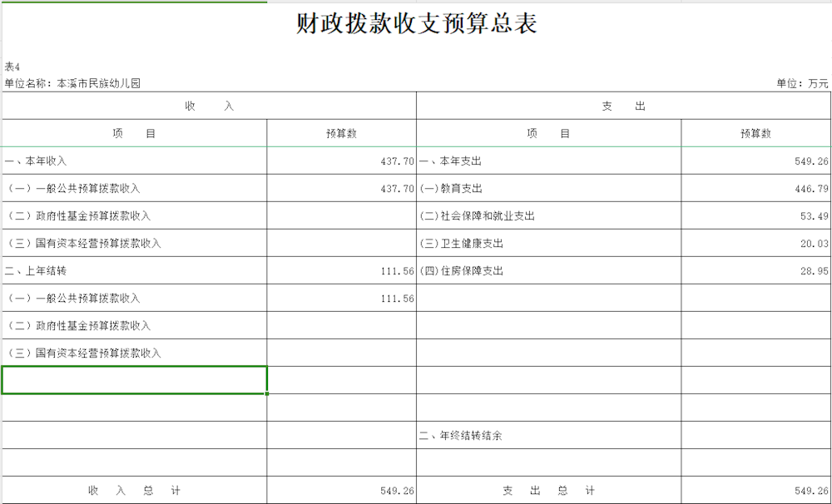Select the 一、本年支出 row label
This screenshot has height=504, width=832.
point(548,161)
